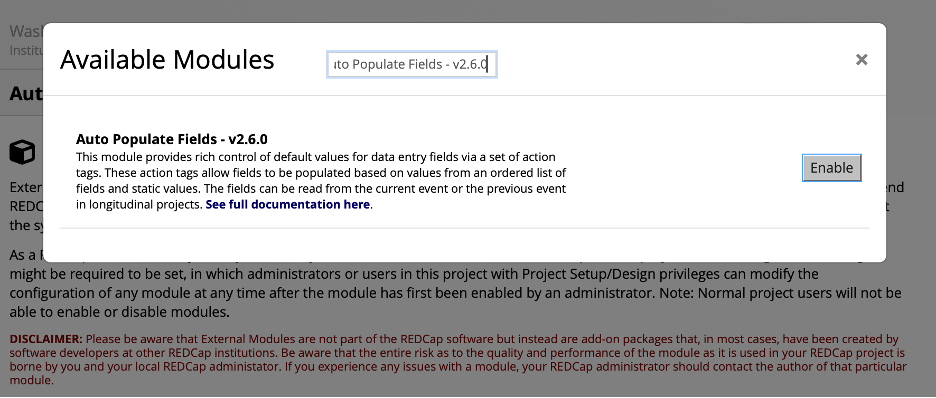The width and height of the screenshot is (936, 398).
Task: Close the Available Modules dialog with X
Action: click(861, 60)
